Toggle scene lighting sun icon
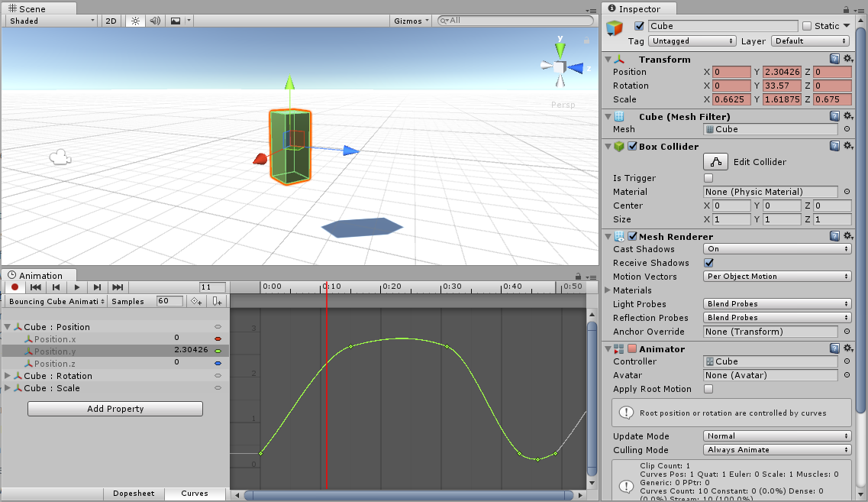The width and height of the screenshot is (868, 502). pyautogui.click(x=135, y=21)
